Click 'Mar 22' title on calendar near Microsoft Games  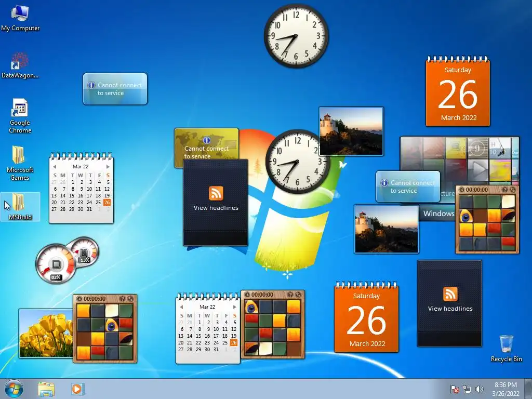click(x=81, y=167)
